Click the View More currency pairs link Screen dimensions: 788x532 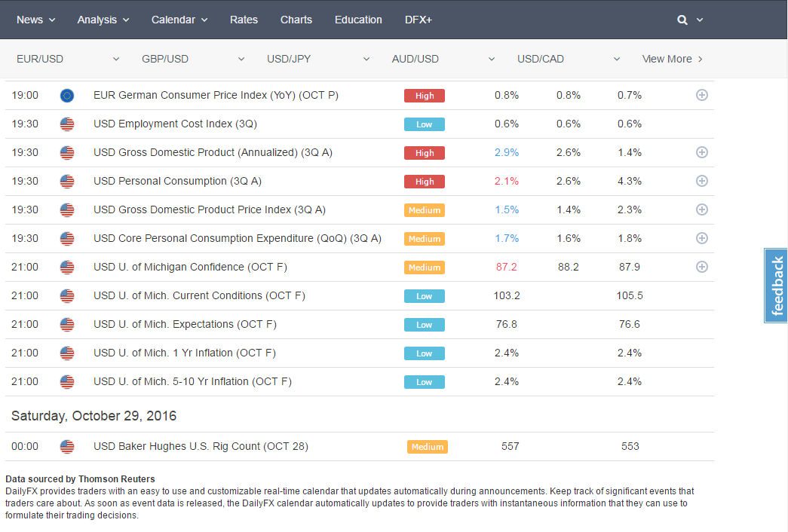click(x=672, y=59)
